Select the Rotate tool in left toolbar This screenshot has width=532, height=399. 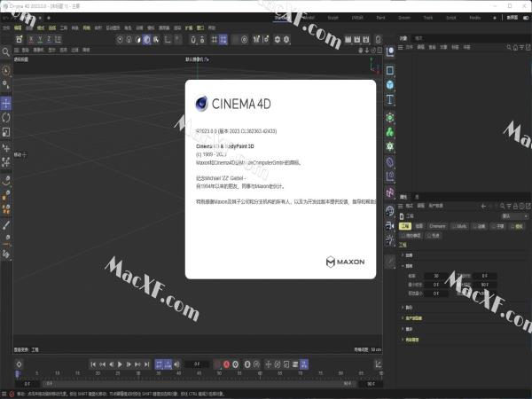coord(6,117)
